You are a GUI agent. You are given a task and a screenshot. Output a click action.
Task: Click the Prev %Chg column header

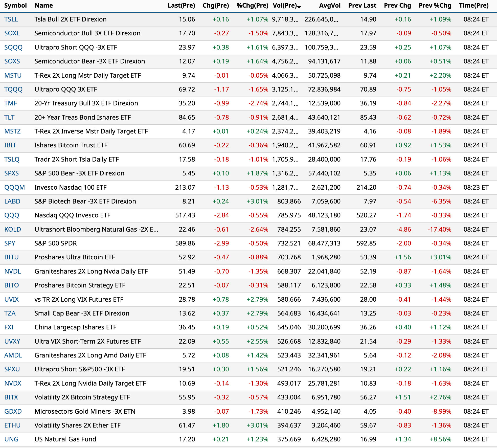(x=435, y=6)
